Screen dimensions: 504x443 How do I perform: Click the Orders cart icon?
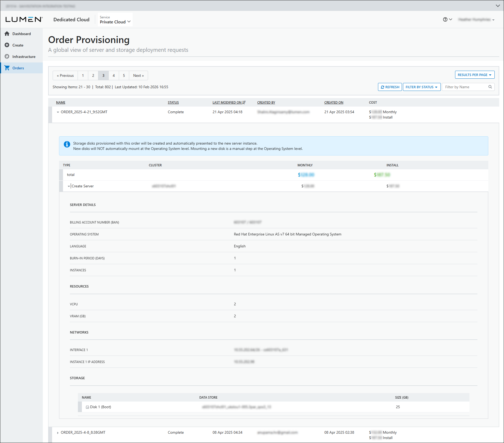point(7,68)
